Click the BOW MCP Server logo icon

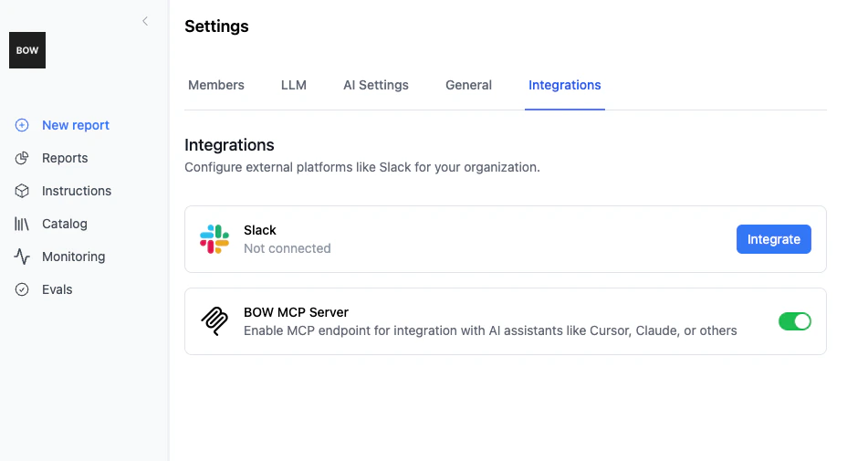click(214, 321)
